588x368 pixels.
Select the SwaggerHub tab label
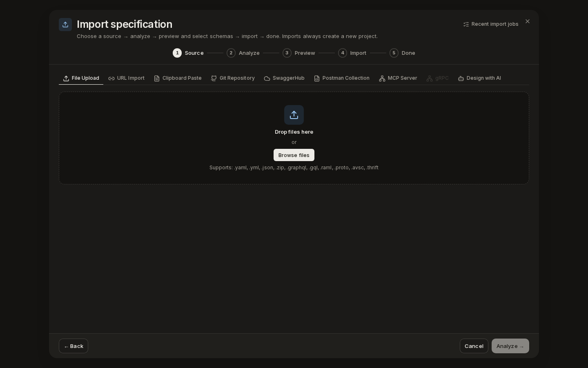(x=289, y=78)
